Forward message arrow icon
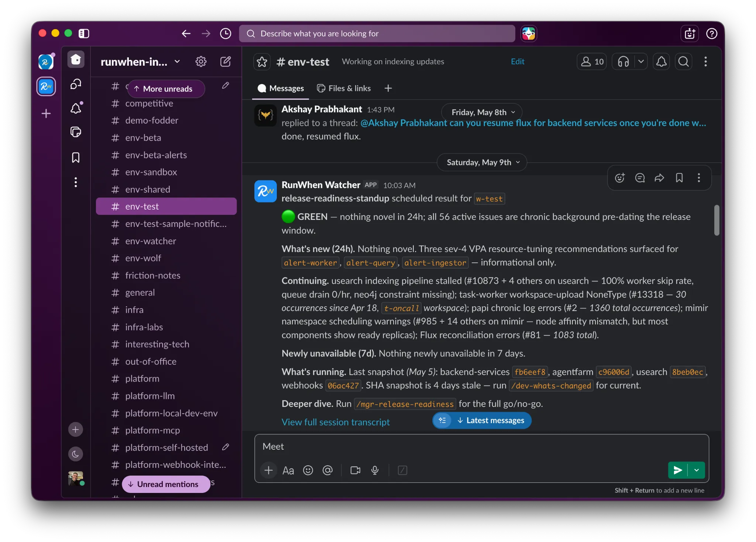 coord(659,178)
